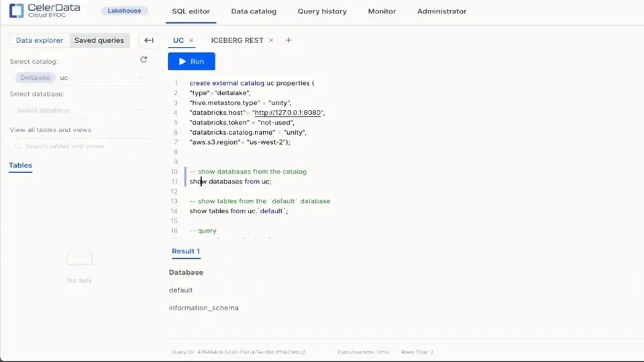
Task: Collapse the left sidebar panel
Action: click(149, 40)
